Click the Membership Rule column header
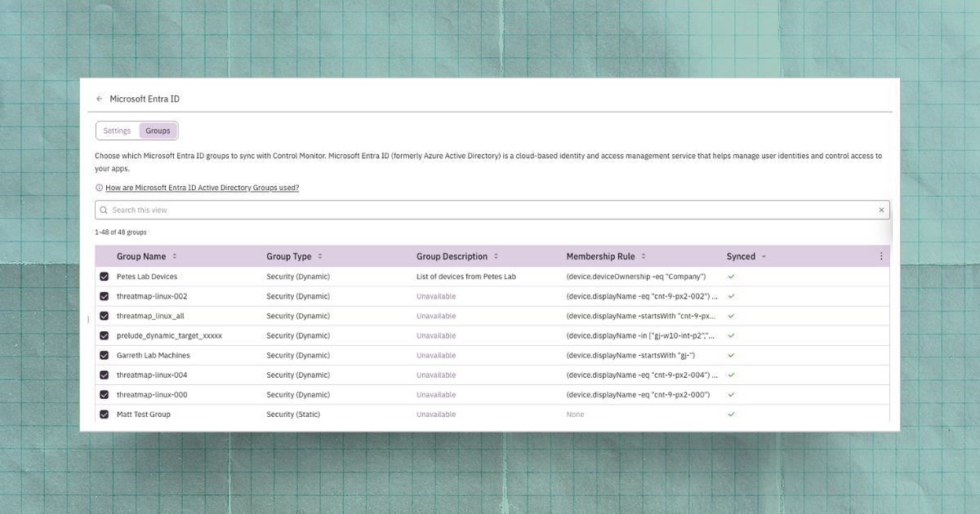 pyautogui.click(x=600, y=256)
